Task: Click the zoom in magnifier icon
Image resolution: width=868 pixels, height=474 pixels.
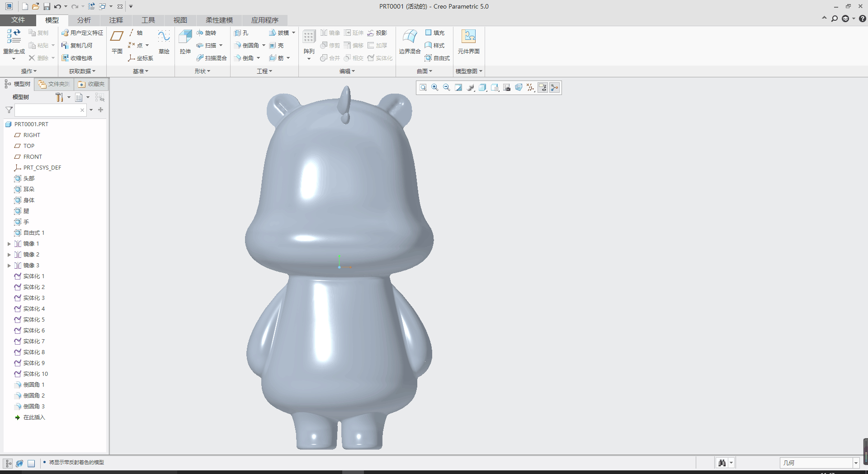Action: coord(435,88)
